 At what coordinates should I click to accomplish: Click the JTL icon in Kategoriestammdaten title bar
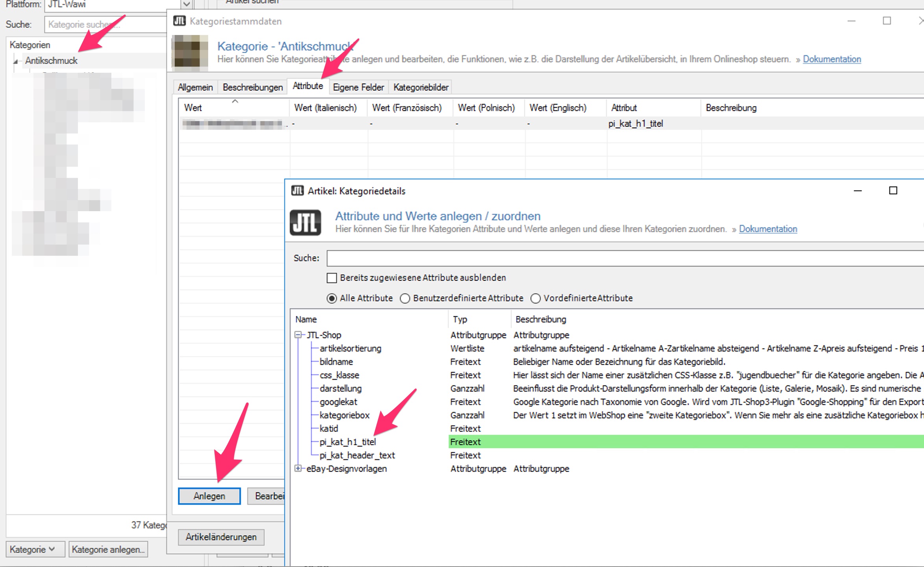pyautogui.click(x=179, y=21)
